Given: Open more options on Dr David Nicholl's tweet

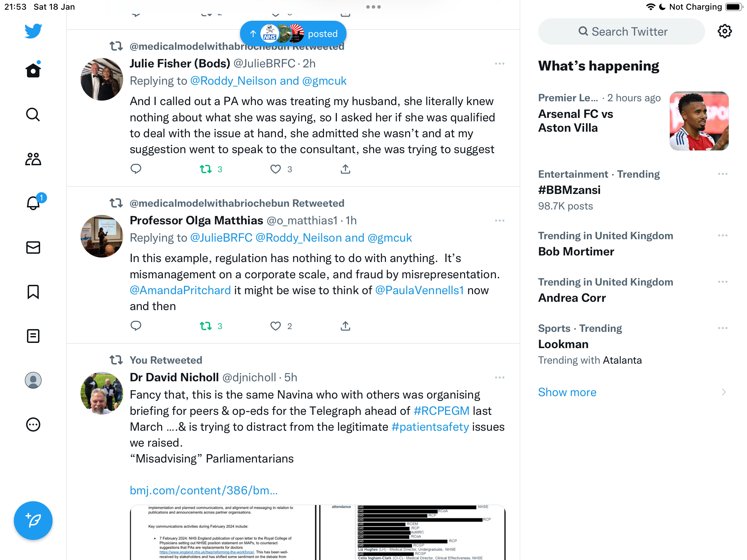Looking at the screenshot, I should (500, 377).
